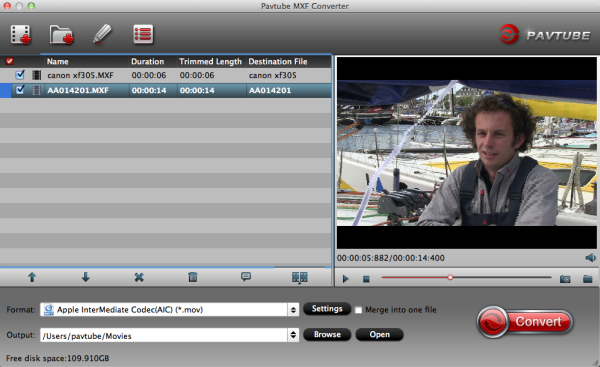Open the format Settings button

(x=327, y=309)
